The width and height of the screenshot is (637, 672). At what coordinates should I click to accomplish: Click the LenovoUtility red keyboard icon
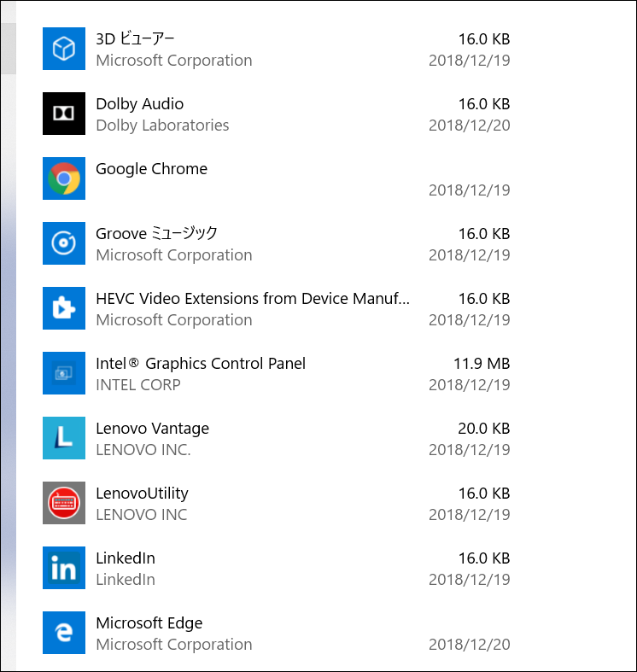(64, 503)
